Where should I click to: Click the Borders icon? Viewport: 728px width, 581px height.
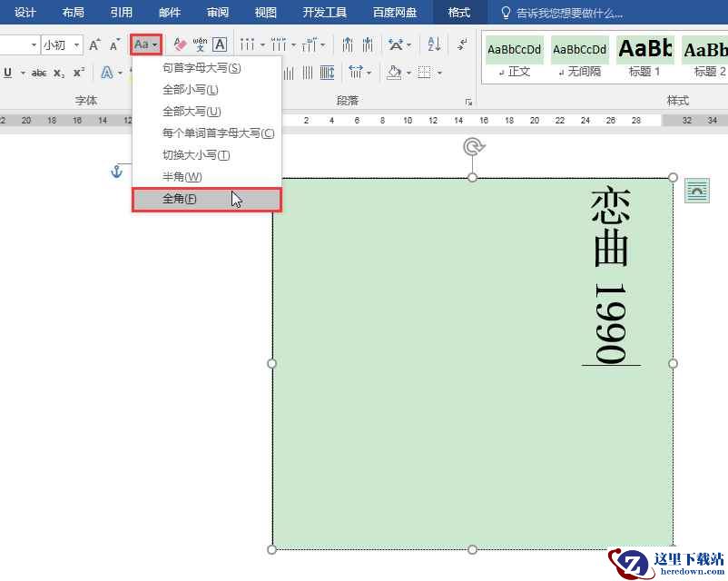tap(424, 73)
